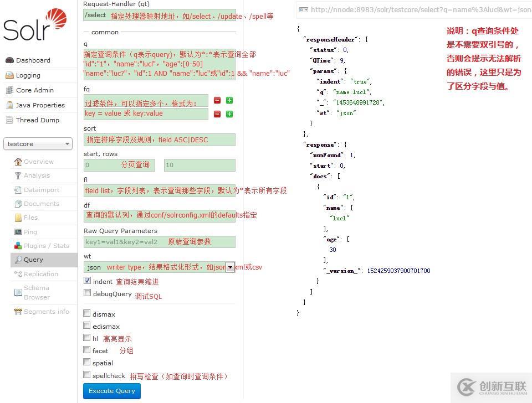Click the first fq input field
Screen dimensions: 532x403
[146, 101]
